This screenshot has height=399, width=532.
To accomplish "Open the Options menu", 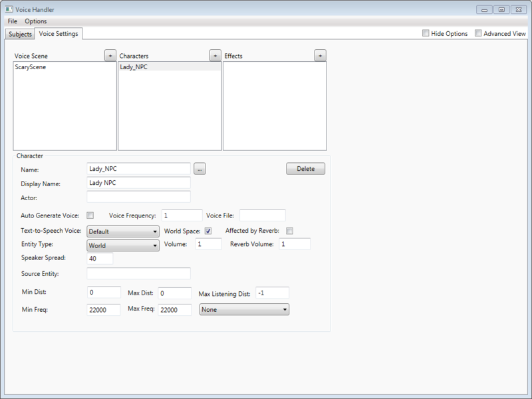I will (x=36, y=21).
